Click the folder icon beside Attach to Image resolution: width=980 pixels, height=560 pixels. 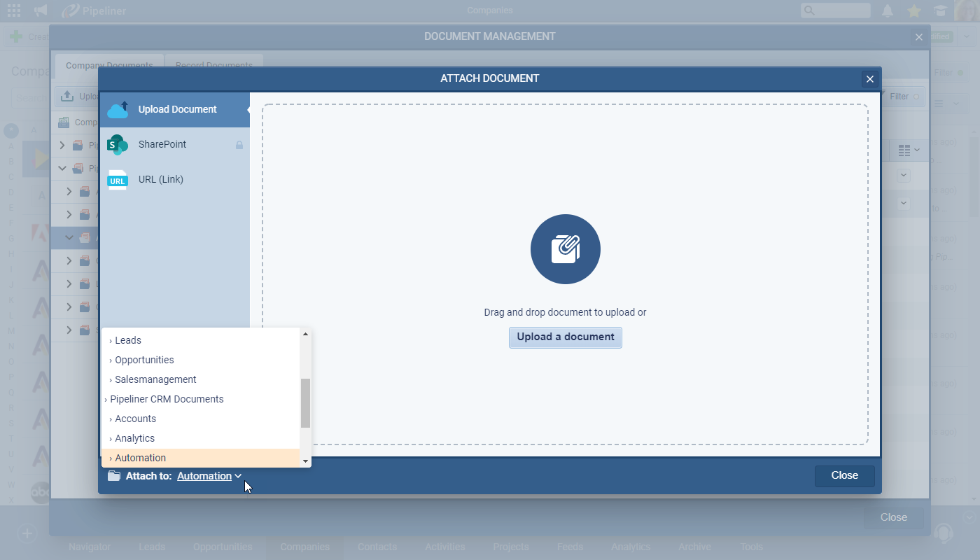pyautogui.click(x=114, y=476)
